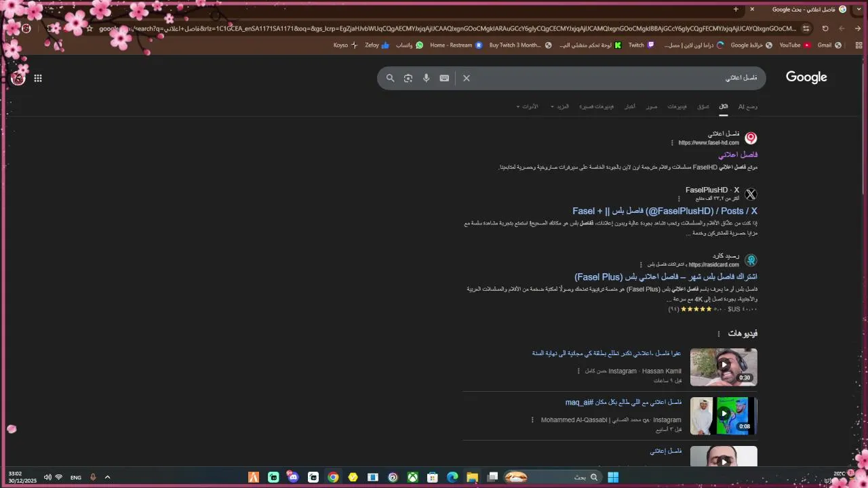Viewport: 868px width, 488px height.
Task: Open the YouTube bookmark
Action: pos(795,45)
